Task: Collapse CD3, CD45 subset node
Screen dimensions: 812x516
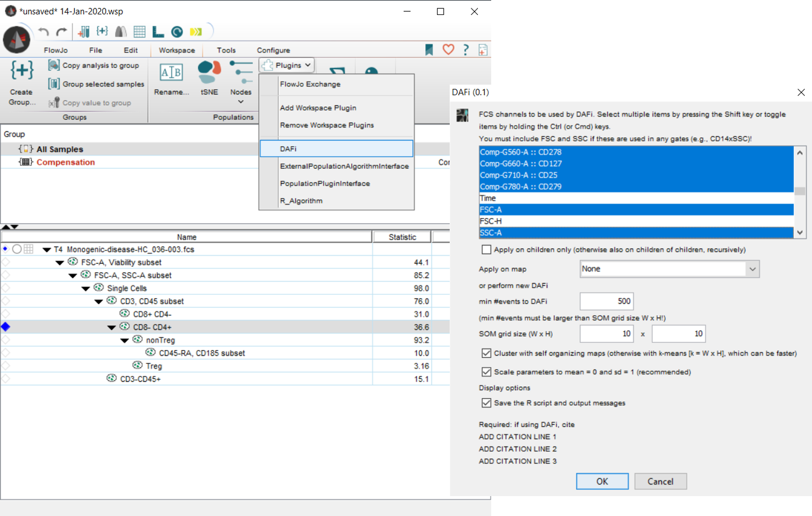Action: tap(98, 301)
